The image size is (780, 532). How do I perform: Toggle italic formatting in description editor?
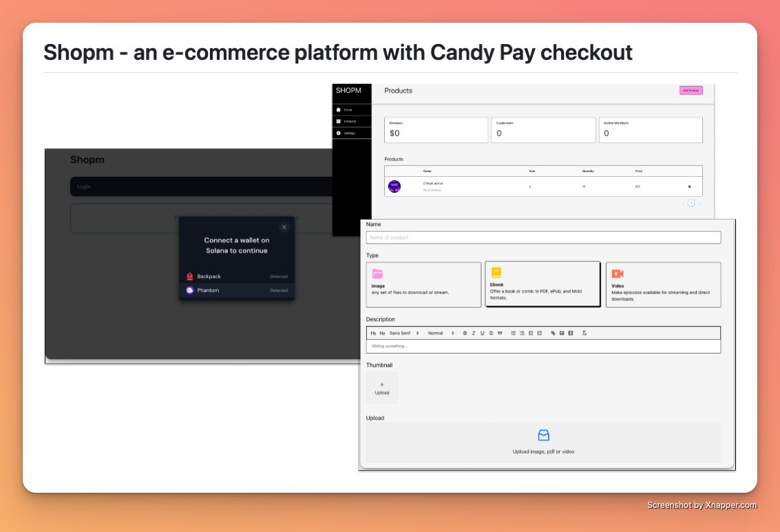click(x=474, y=333)
